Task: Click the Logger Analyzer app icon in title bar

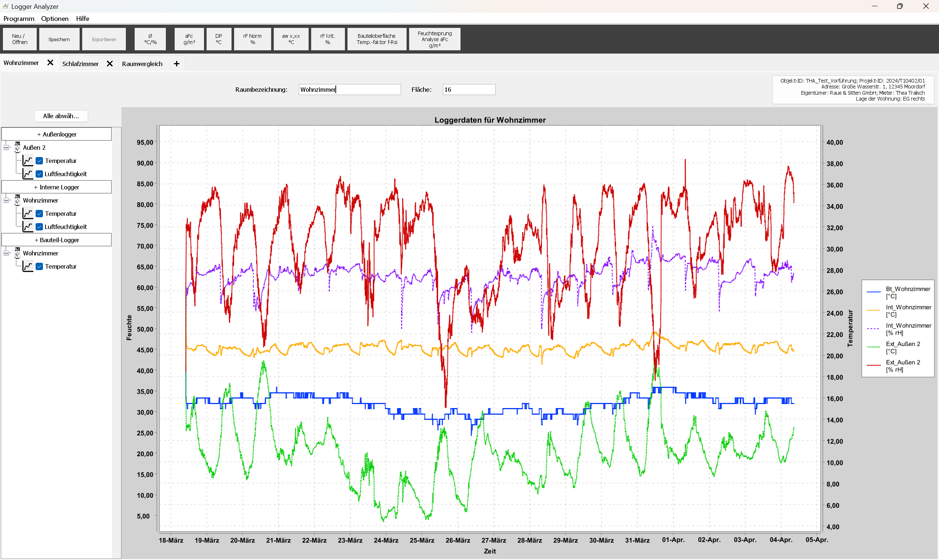Action: [x=5, y=6]
